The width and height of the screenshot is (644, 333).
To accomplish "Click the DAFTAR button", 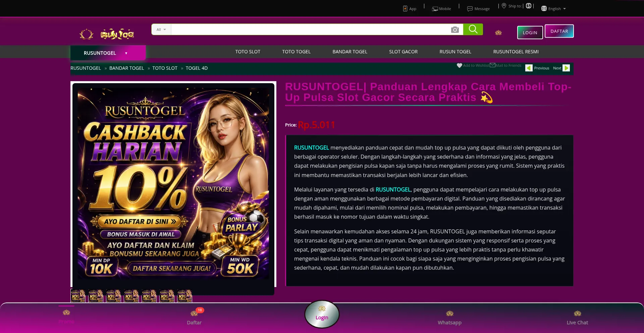I will click(x=559, y=31).
